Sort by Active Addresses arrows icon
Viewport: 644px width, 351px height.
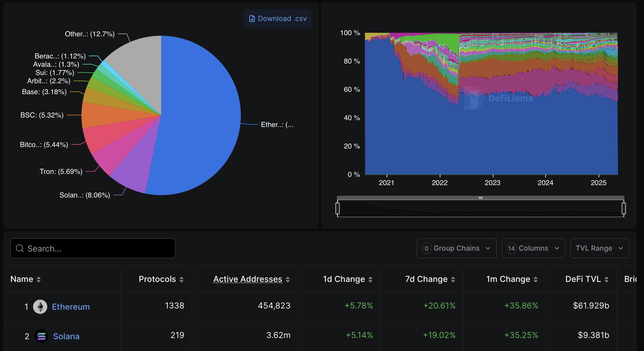coord(288,280)
